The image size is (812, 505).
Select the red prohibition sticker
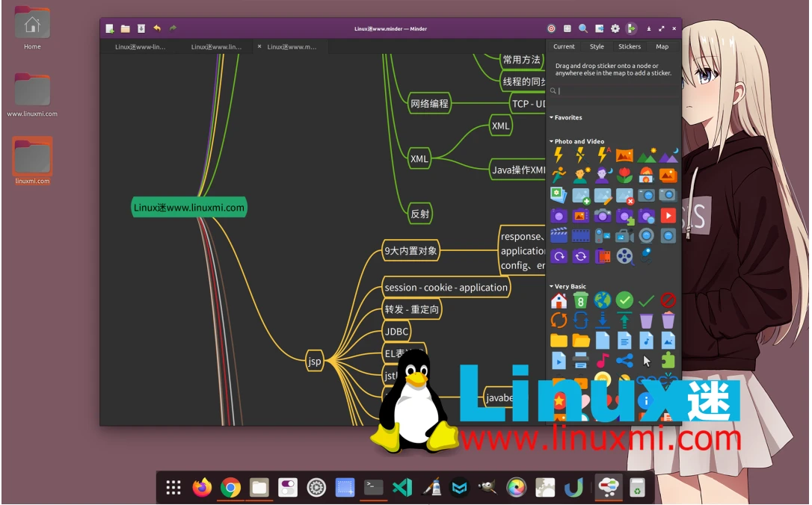point(668,300)
